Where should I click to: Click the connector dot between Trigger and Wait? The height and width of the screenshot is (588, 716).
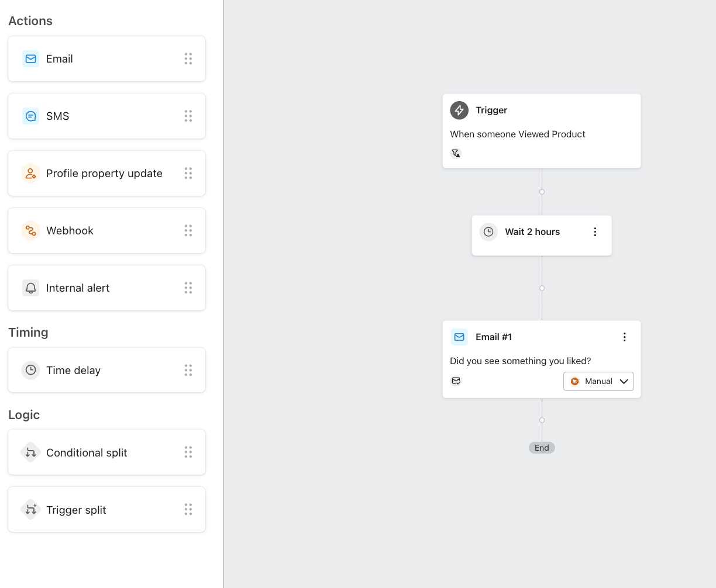[x=542, y=192]
